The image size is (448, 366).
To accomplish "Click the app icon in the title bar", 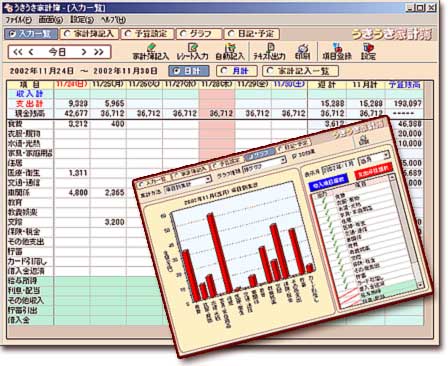I will coord(8,7).
